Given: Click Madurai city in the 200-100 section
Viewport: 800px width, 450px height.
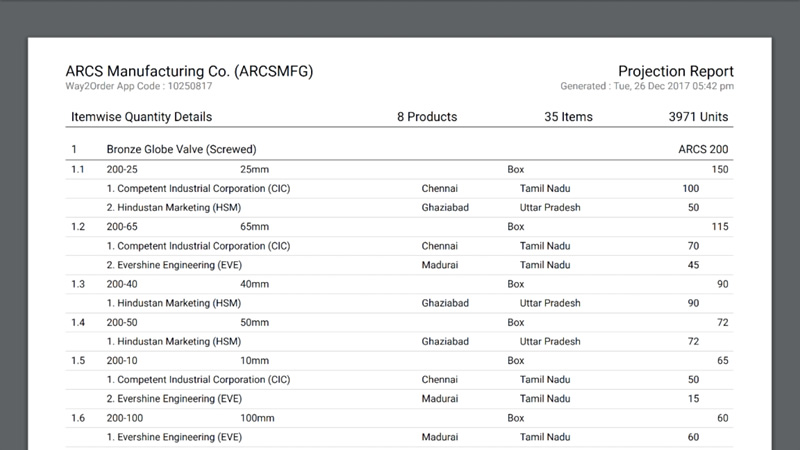Looking at the screenshot, I should pos(440,437).
